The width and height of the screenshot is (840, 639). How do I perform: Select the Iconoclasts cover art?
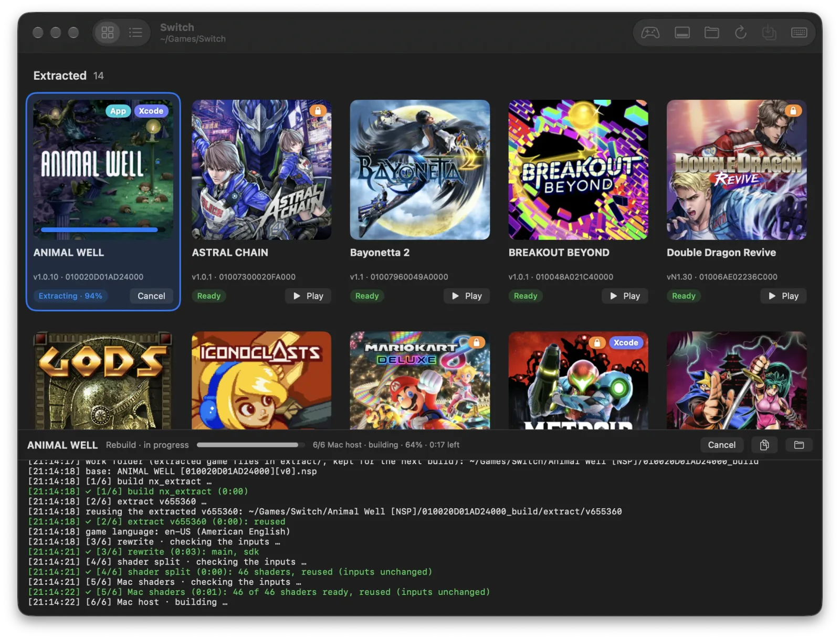[261, 380]
